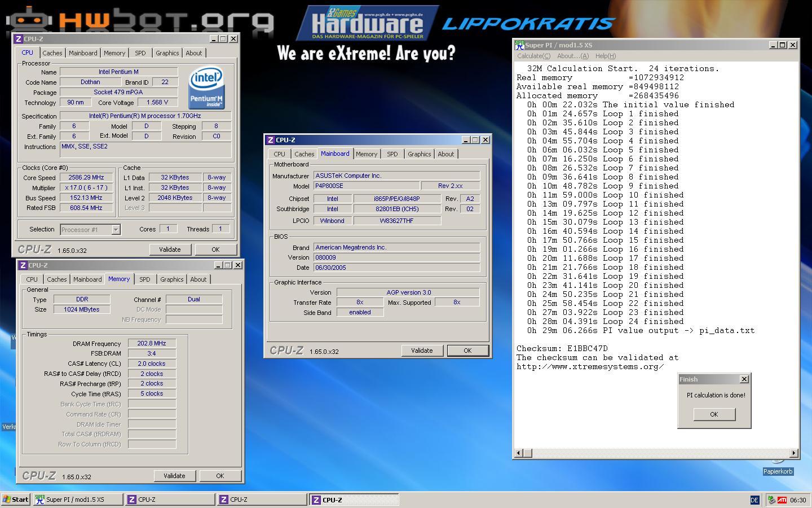
Task: Open the Help menu in Super PI
Action: coord(606,56)
